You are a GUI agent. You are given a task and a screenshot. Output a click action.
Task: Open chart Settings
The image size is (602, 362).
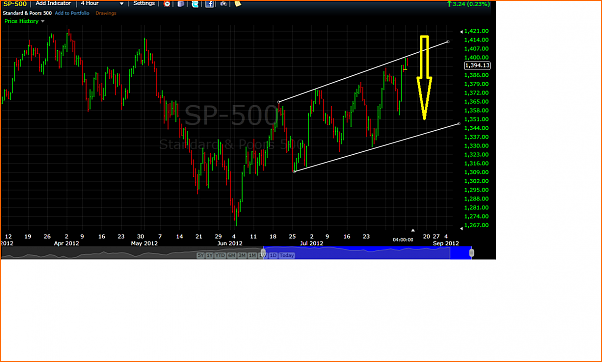coord(144,3)
